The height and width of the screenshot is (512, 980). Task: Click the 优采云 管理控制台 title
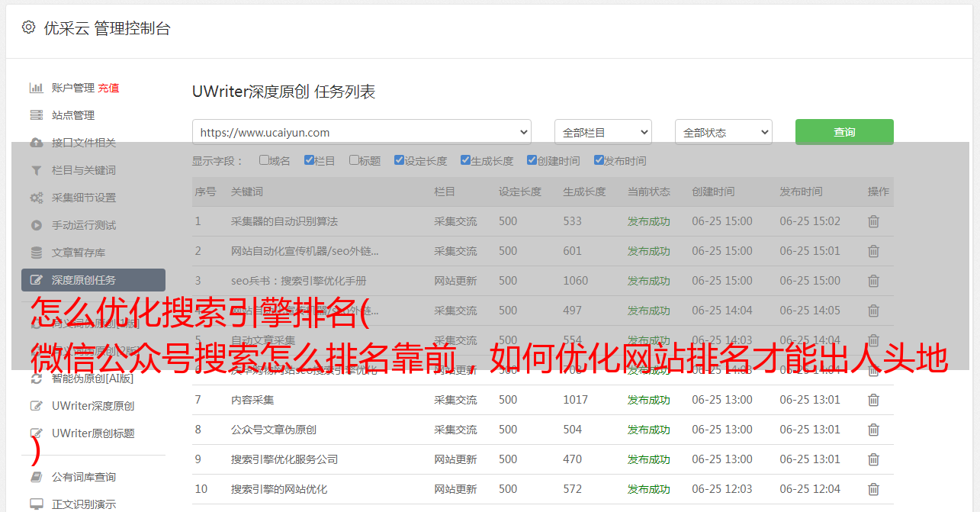(x=107, y=28)
